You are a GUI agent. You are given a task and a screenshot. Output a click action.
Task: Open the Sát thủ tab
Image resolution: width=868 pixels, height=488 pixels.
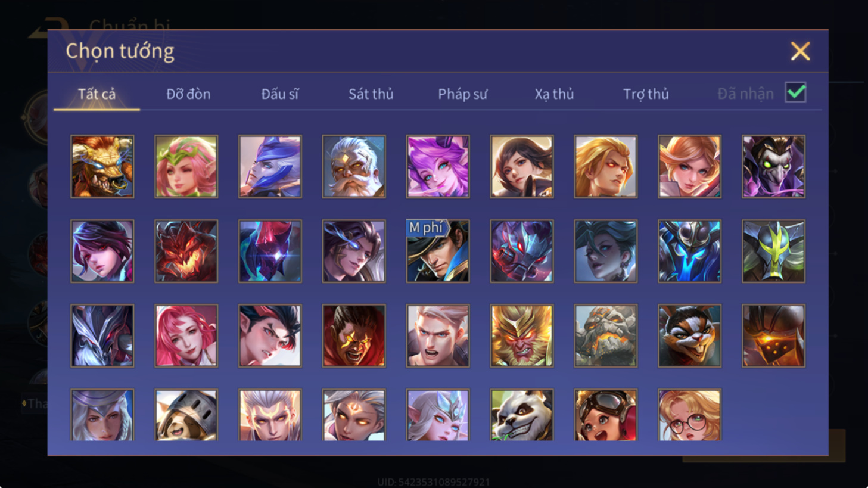371,94
